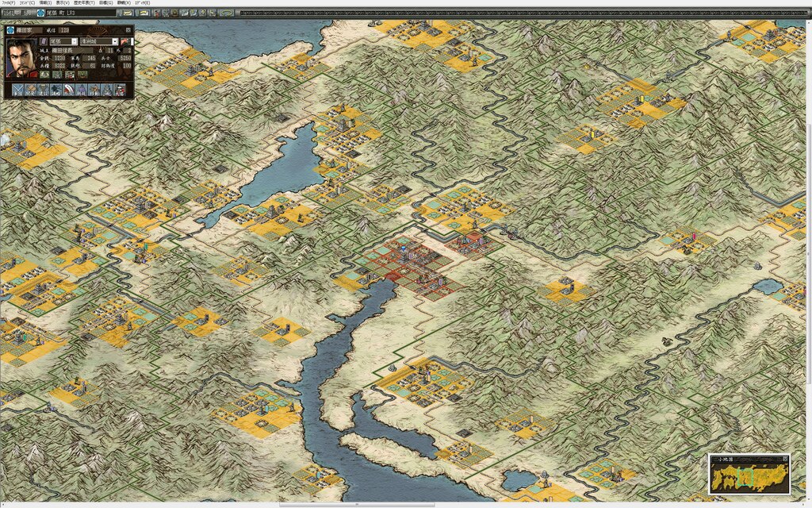Select the red and white feather command icon

68,90
